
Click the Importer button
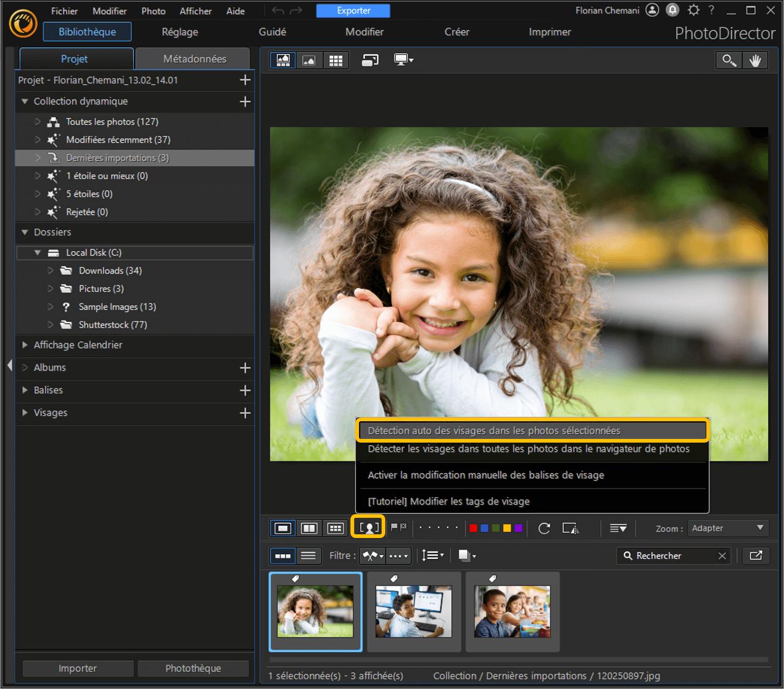click(x=78, y=668)
